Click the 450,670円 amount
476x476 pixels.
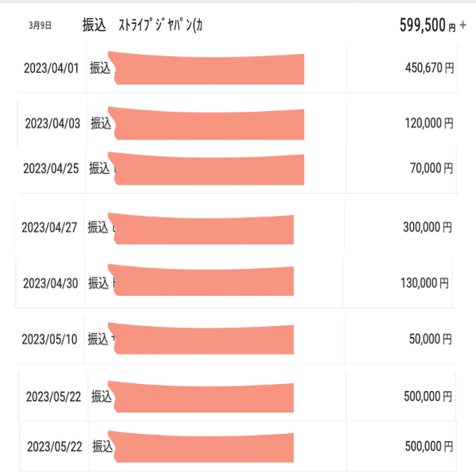point(429,68)
